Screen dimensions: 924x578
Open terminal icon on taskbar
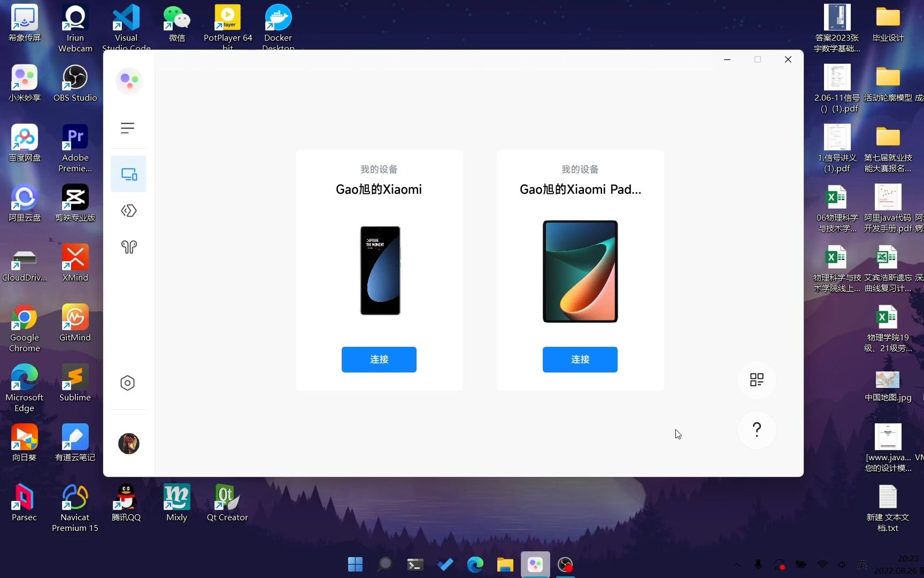click(x=415, y=564)
